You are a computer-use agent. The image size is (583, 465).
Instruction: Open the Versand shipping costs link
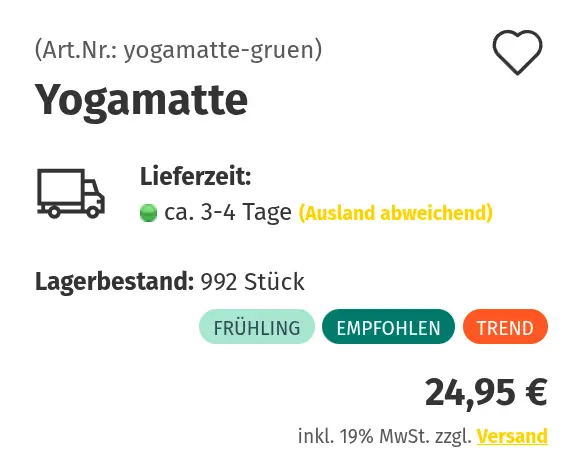tap(512, 436)
